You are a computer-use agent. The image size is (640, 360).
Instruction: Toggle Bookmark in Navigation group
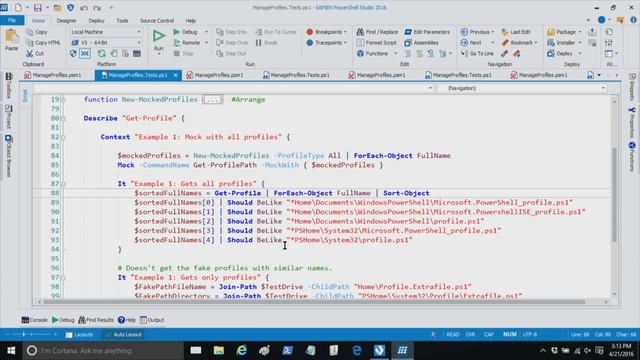click(517, 42)
